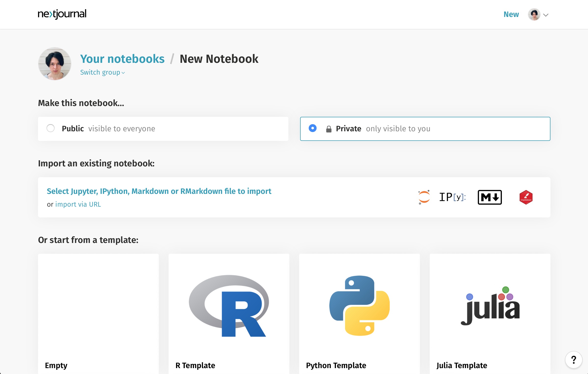588x374 pixels.
Task: Click the Jupyter logo icon
Action: [x=424, y=197]
